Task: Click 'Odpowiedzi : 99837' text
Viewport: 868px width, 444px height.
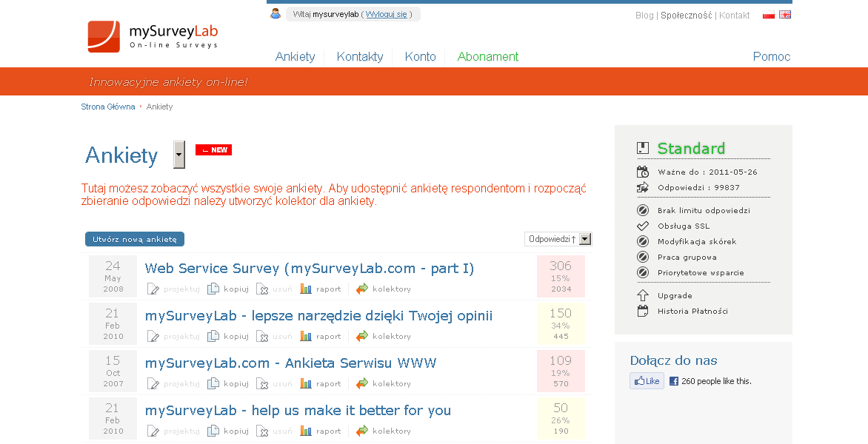Action: click(698, 187)
